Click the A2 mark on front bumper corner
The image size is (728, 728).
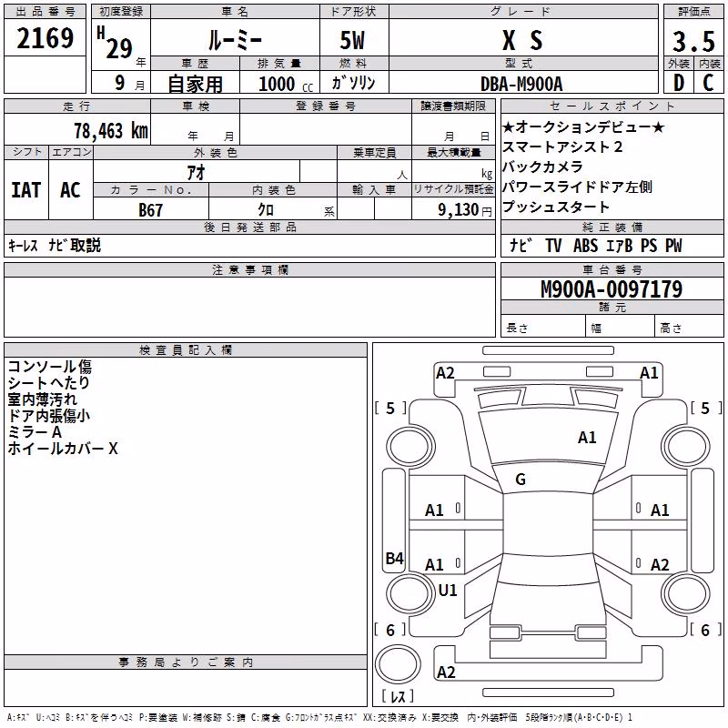[445, 373]
